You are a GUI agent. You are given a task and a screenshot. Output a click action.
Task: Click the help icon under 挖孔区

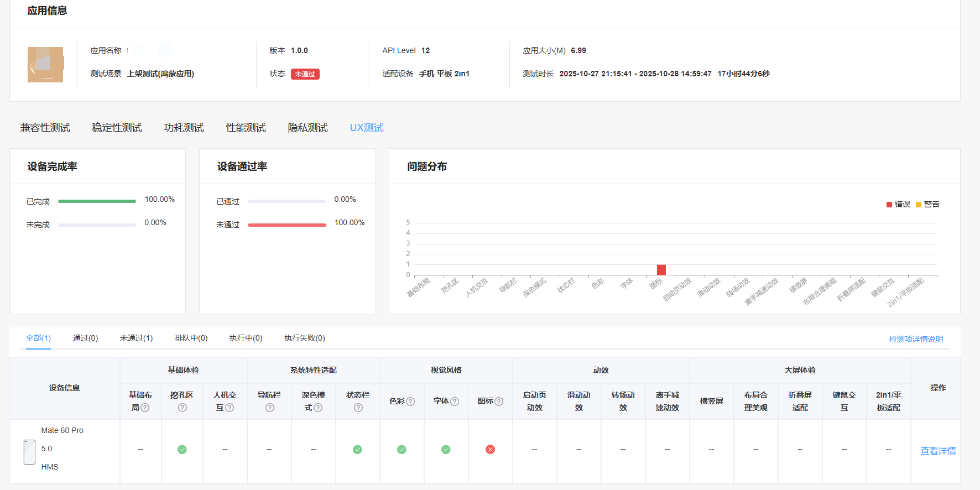pyautogui.click(x=182, y=408)
